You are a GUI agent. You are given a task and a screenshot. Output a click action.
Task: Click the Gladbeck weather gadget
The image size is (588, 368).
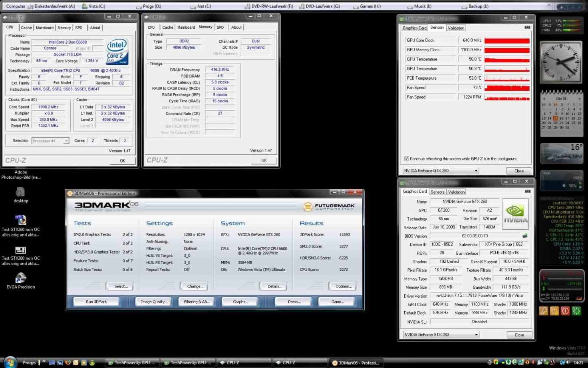562,154
